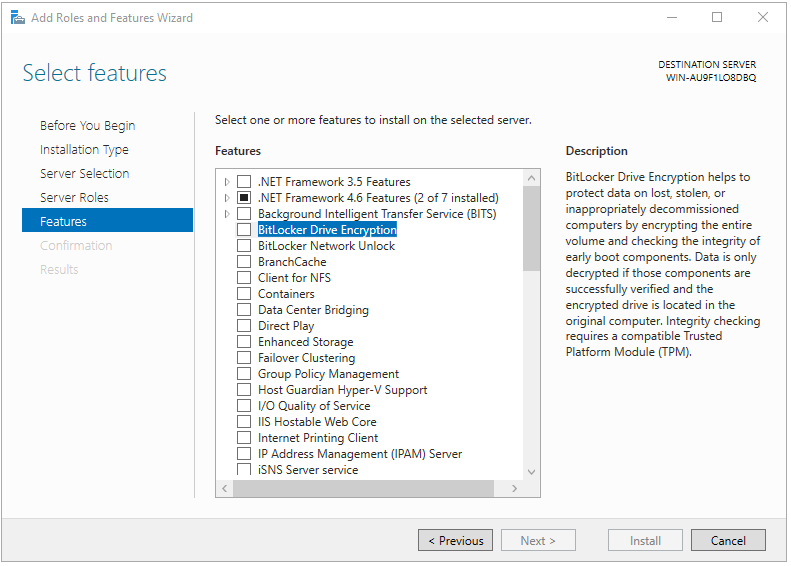Check IIS Hostable Web Core box
The height and width of the screenshot is (566, 791).
point(244,422)
